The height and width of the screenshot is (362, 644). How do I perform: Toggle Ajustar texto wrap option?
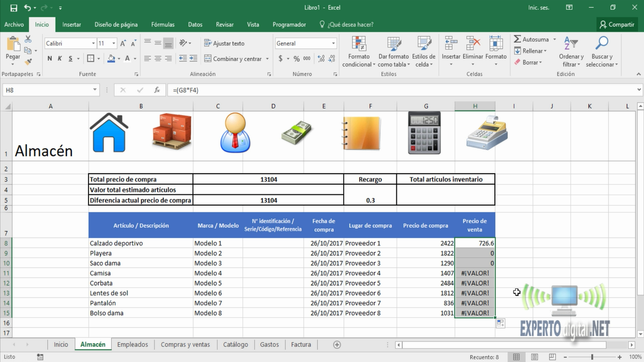click(x=224, y=44)
